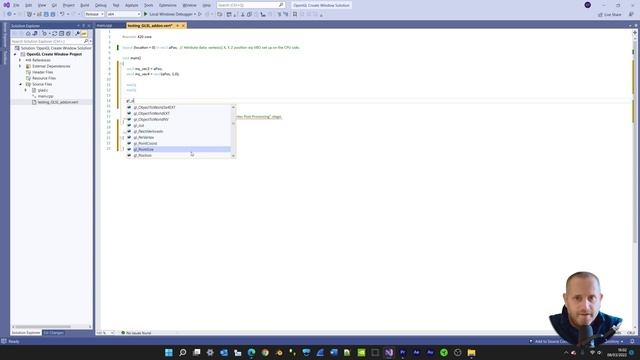The height and width of the screenshot is (360, 640).
Task: Open Visual Studio icon in the taskbar
Action: (389, 352)
